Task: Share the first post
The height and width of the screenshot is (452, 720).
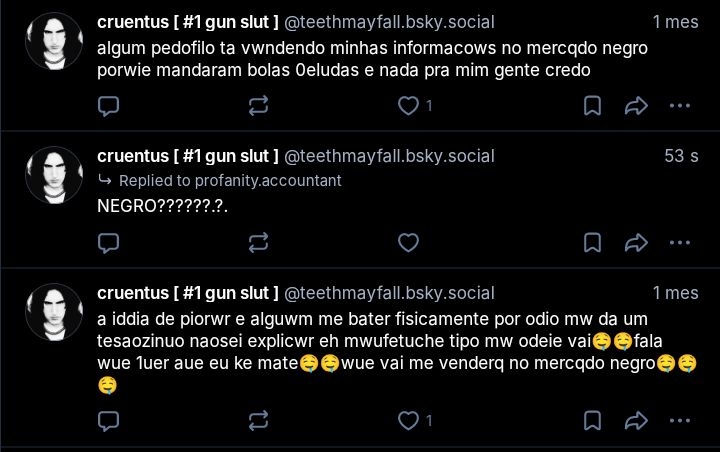Action: pos(636,105)
